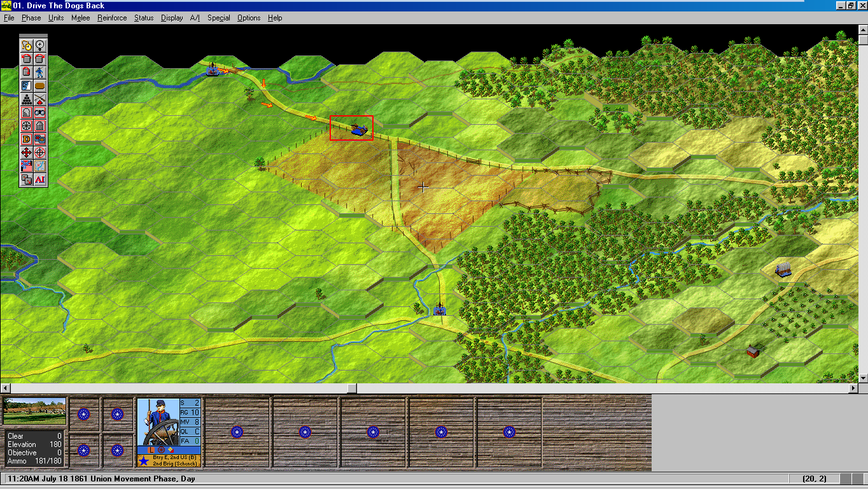Open the Units menu
Image resolution: width=868 pixels, height=489 pixels.
click(x=56, y=18)
